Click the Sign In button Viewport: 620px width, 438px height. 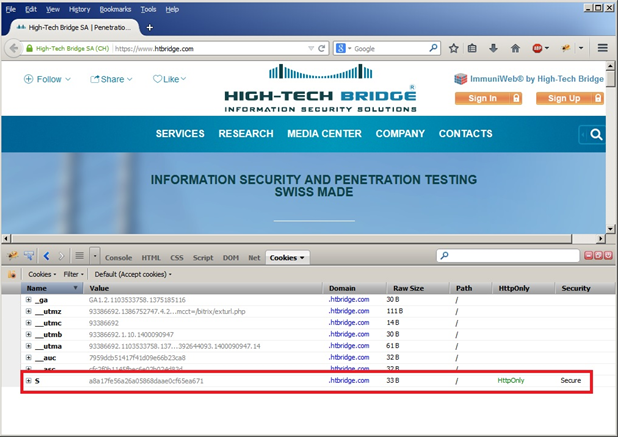coord(489,98)
